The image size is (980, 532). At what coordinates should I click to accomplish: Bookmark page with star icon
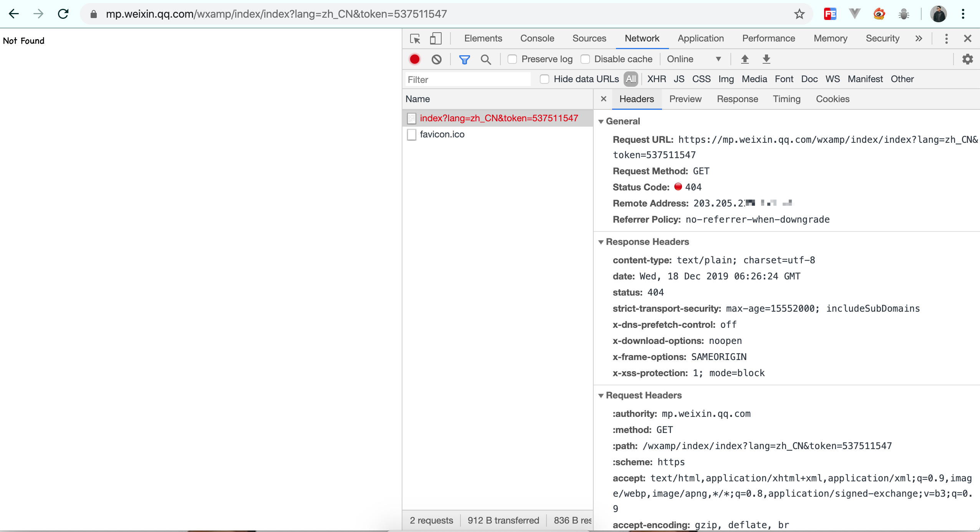pos(799,14)
